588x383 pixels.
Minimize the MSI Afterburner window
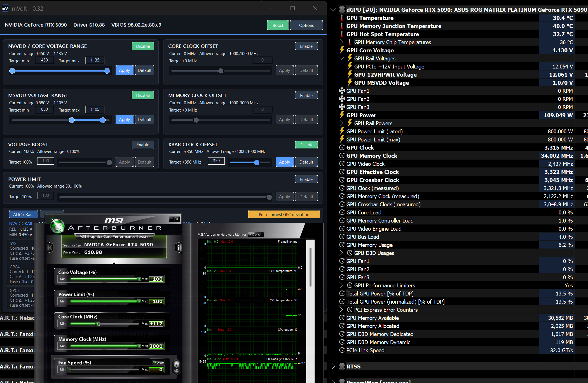tap(172, 219)
